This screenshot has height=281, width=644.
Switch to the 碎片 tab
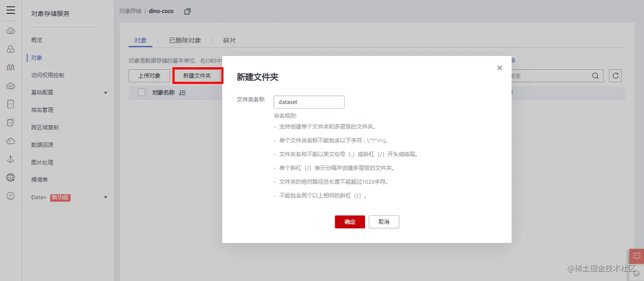point(230,40)
